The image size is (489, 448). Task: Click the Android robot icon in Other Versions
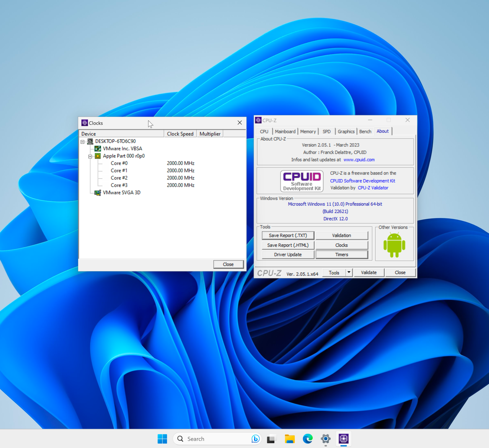pyautogui.click(x=394, y=245)
